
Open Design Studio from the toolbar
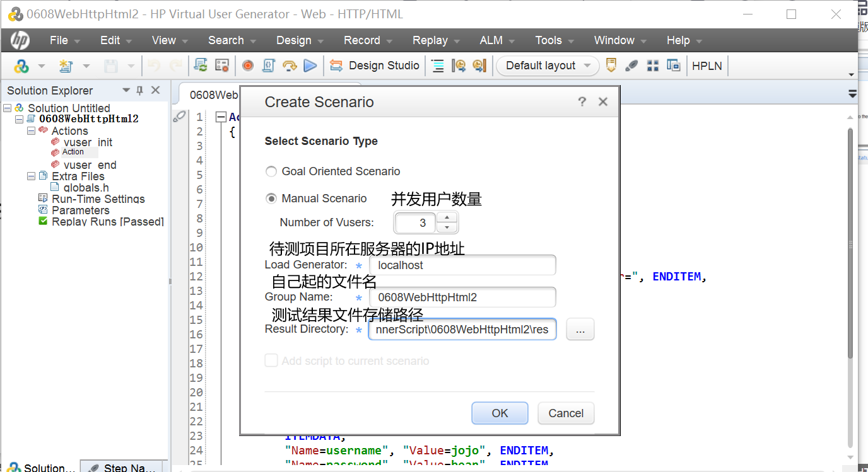click(375, 66)
